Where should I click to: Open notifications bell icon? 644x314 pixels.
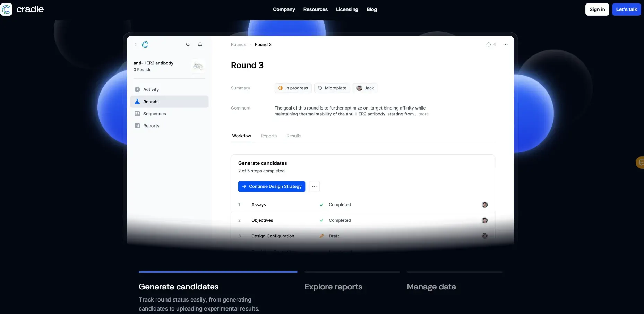[200, 45]
